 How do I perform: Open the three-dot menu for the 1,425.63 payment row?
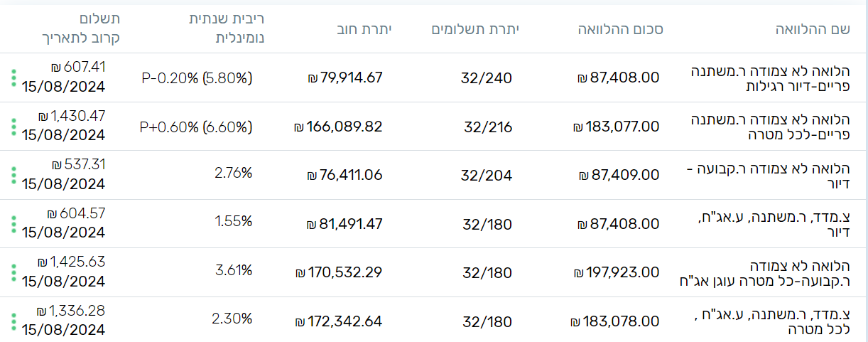[x=13, y=272]
